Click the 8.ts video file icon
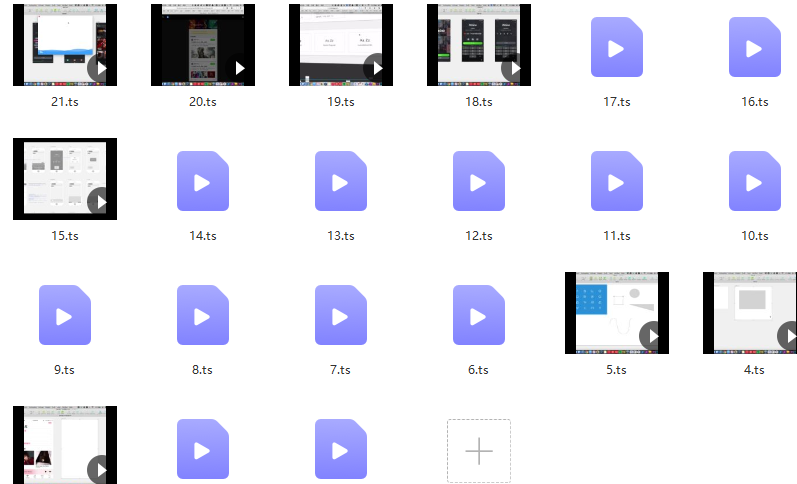The image size is (797, 484). click(203, 315)
